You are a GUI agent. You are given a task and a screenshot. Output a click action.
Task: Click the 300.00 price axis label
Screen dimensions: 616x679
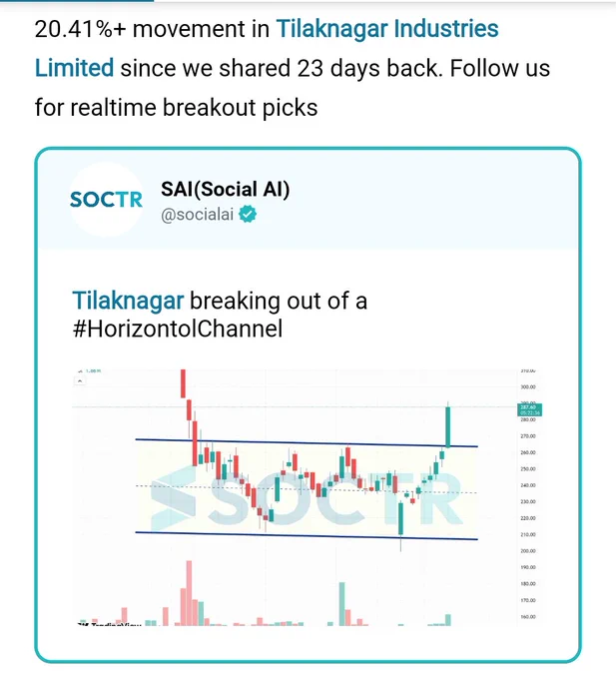click(x=528, y=386)
